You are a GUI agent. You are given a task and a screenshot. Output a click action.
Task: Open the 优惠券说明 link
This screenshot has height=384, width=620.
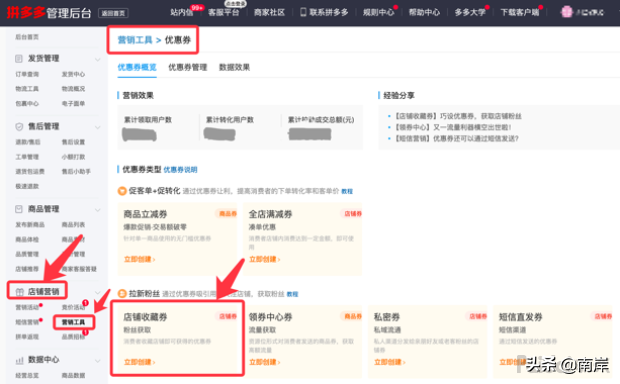click(x=180, y=170)
